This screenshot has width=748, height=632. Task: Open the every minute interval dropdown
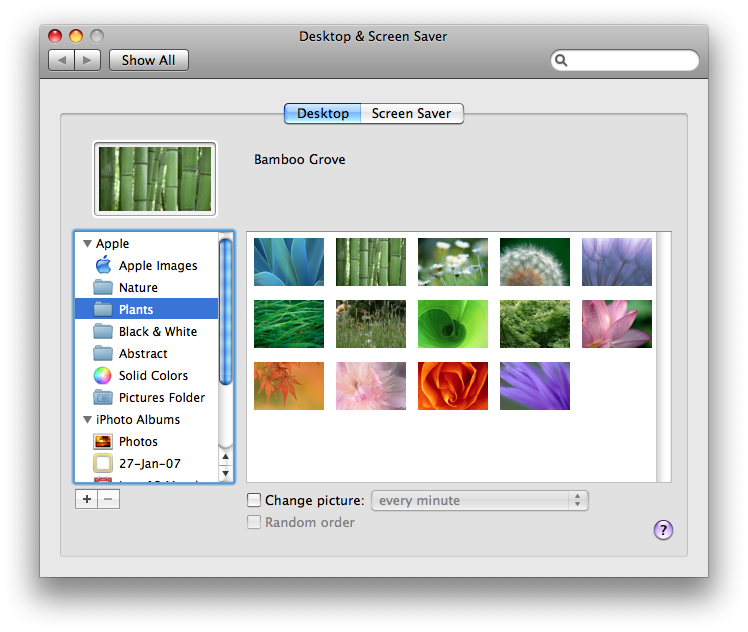click(x=479, y=500)
